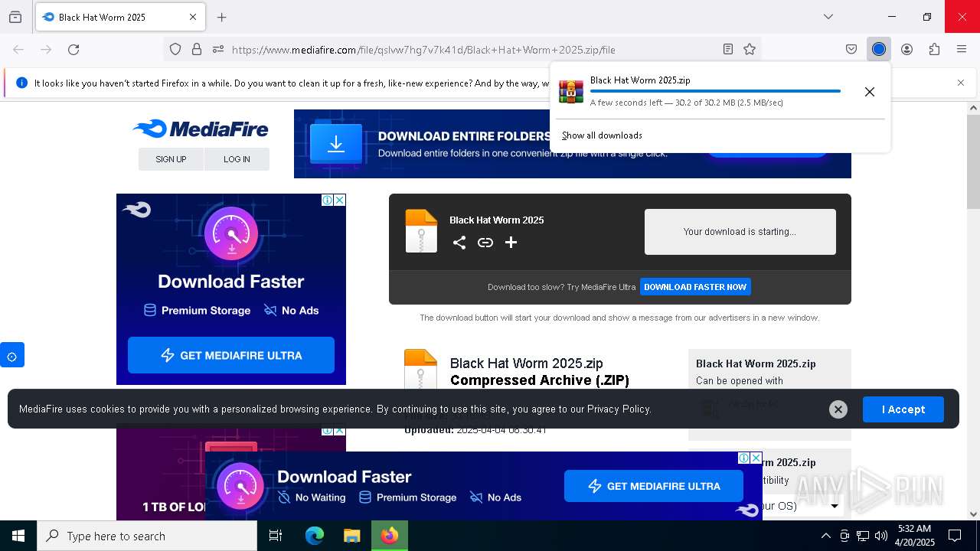Show hidden system tray icons
The width and height of the screenshot is (980, 551).
[825, 536]
